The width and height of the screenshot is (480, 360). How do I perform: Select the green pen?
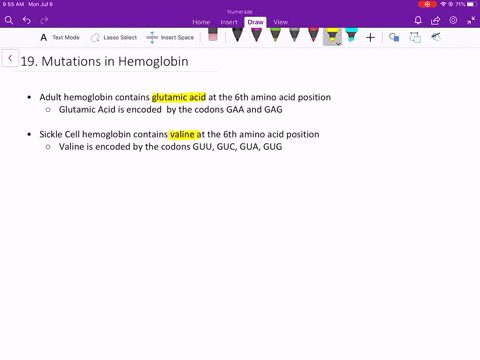[275, 35]
